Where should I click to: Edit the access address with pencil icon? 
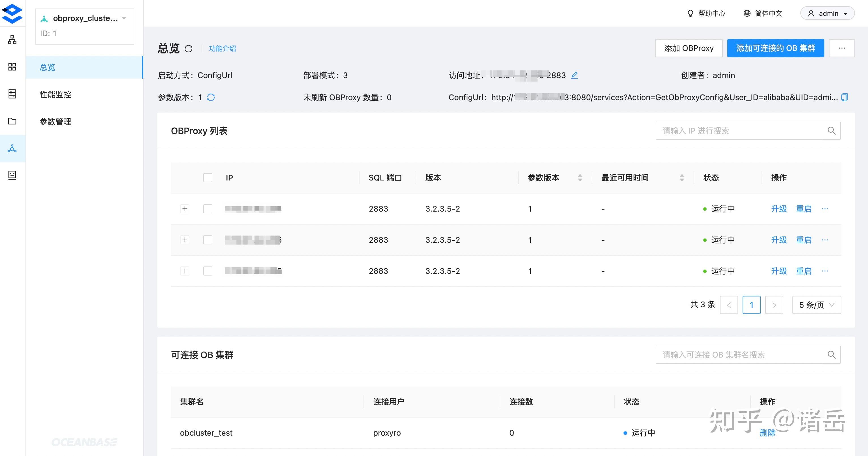click(574, 75)
